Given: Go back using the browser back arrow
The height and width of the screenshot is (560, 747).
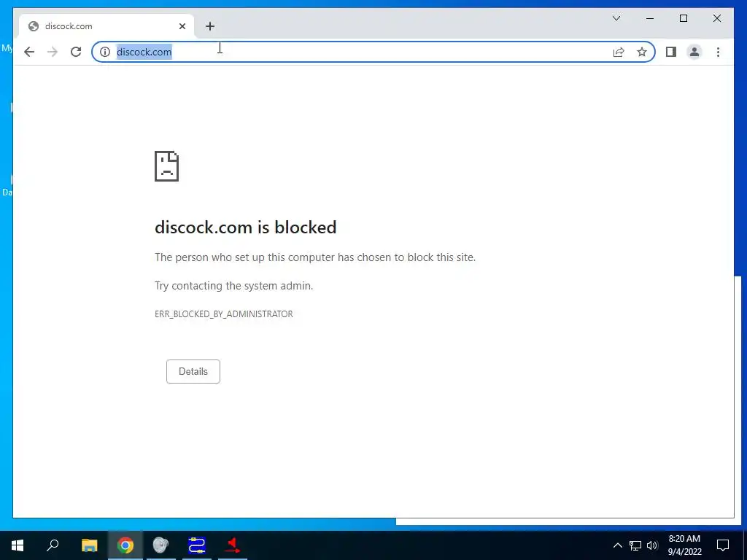Looking at the screenshot, I should coord(29,52).
